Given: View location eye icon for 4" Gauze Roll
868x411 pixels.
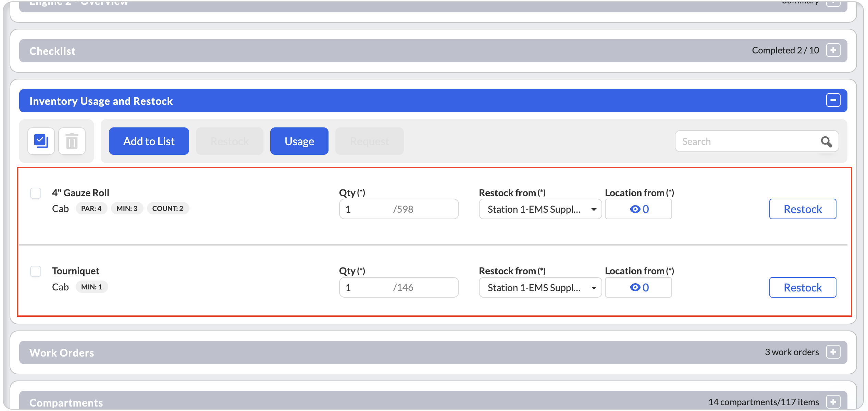Looking at the screenshot, I should click(x=635, y=209).
